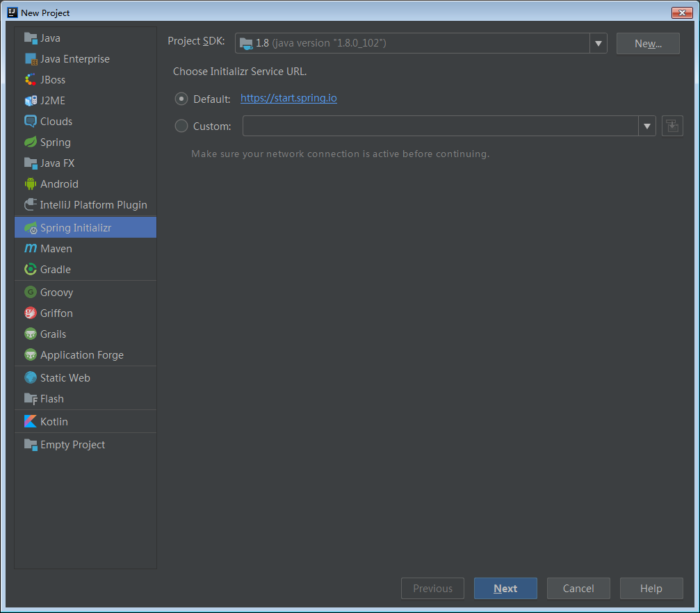The width and height of the screenshot is (700, 613).
Task: Select the Clouds row label
Action: point(56,122)
